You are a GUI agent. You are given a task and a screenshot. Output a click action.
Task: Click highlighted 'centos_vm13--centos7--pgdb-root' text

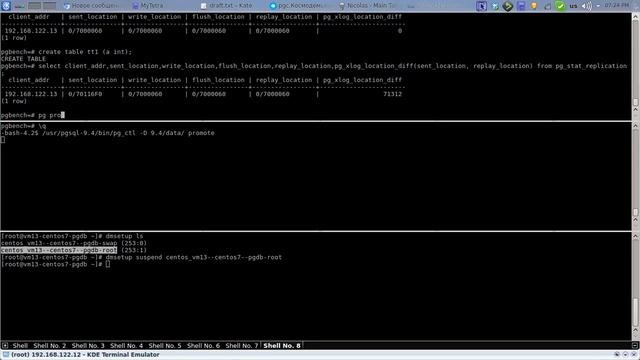coord(59,250)
